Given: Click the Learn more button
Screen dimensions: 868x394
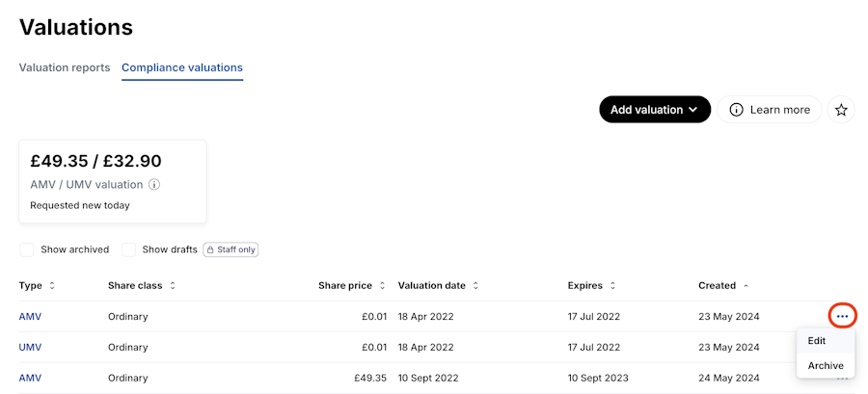Looking at the screenshot, I should [770, 110].
